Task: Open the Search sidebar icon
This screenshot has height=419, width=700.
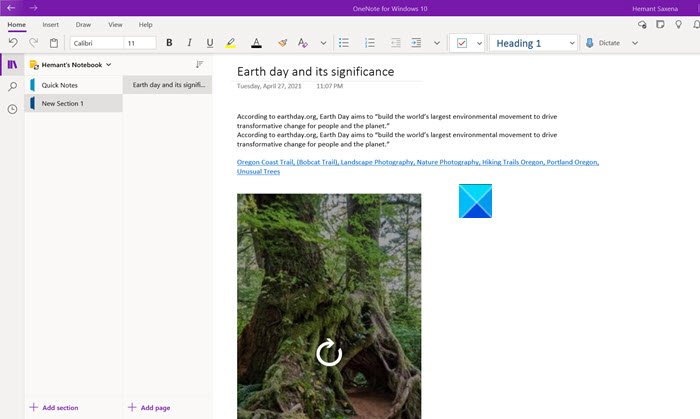Action: (12, 87)
